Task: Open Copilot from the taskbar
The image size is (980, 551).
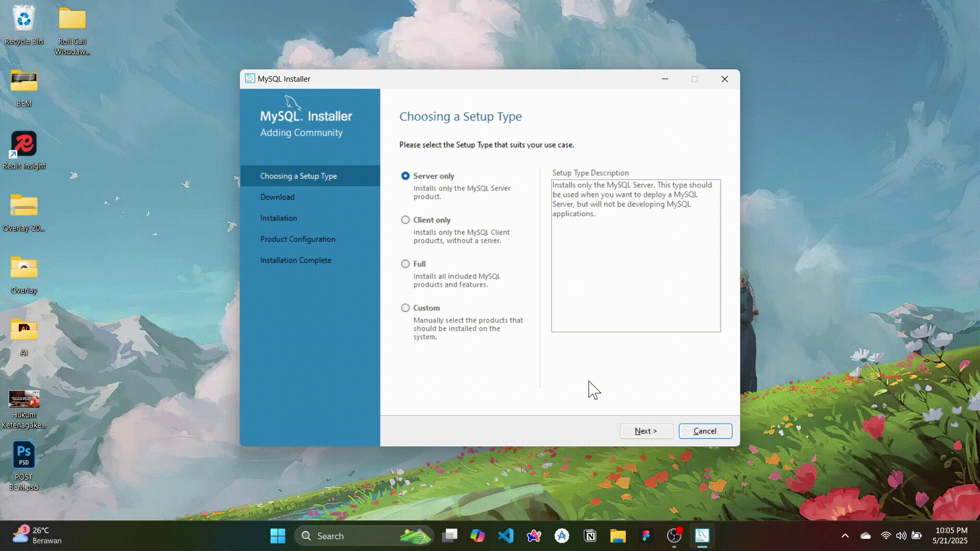Action: [478, 536]
